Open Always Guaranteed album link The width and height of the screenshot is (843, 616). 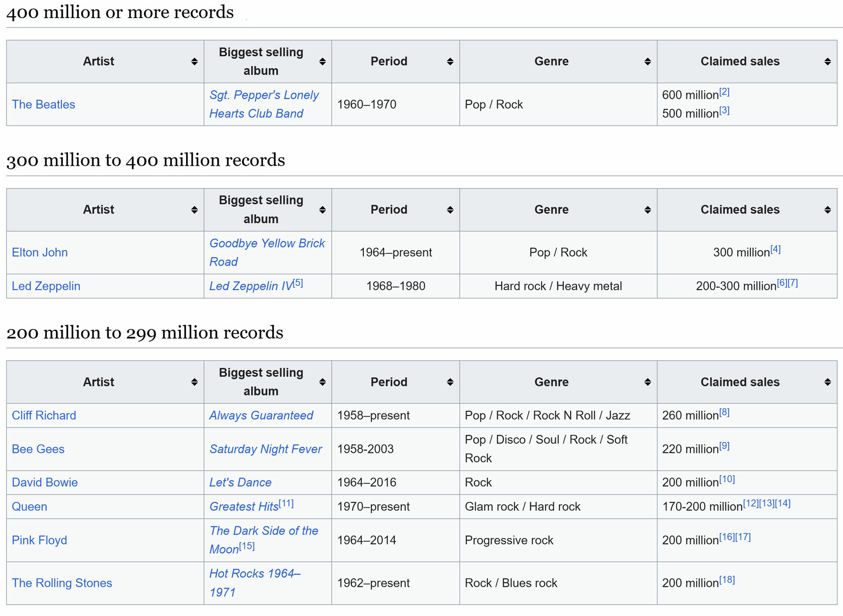point(261,415)
